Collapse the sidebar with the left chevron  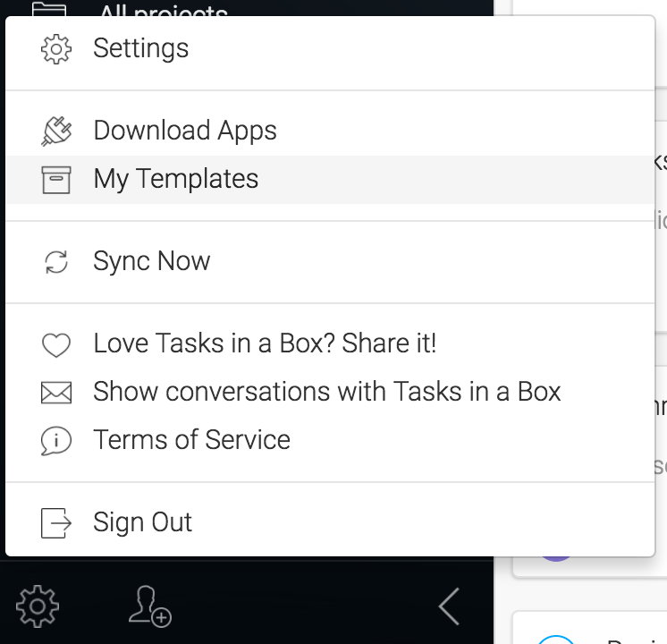pyautogui.click(x=449, y=607)
